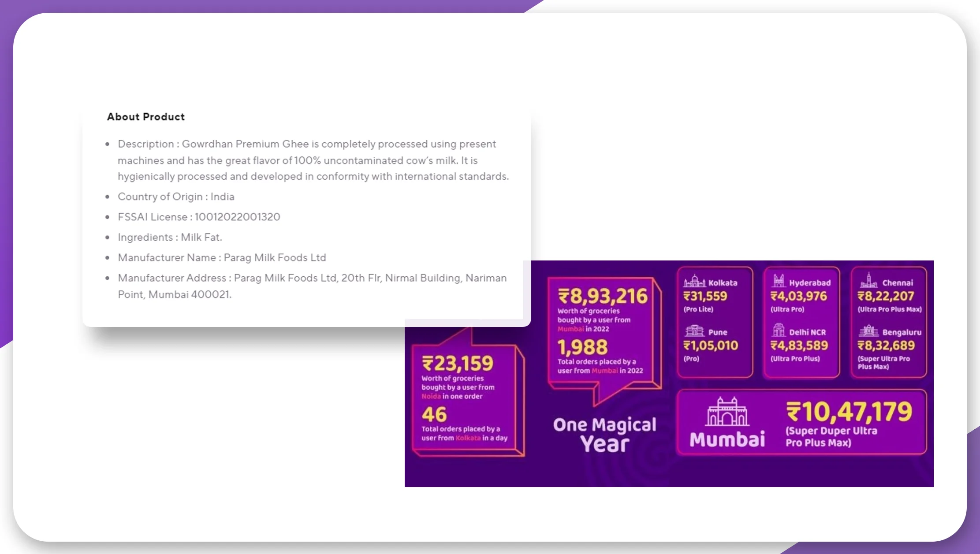
Task: Click the 1,988 total orders figure
Action: [582, 347]
